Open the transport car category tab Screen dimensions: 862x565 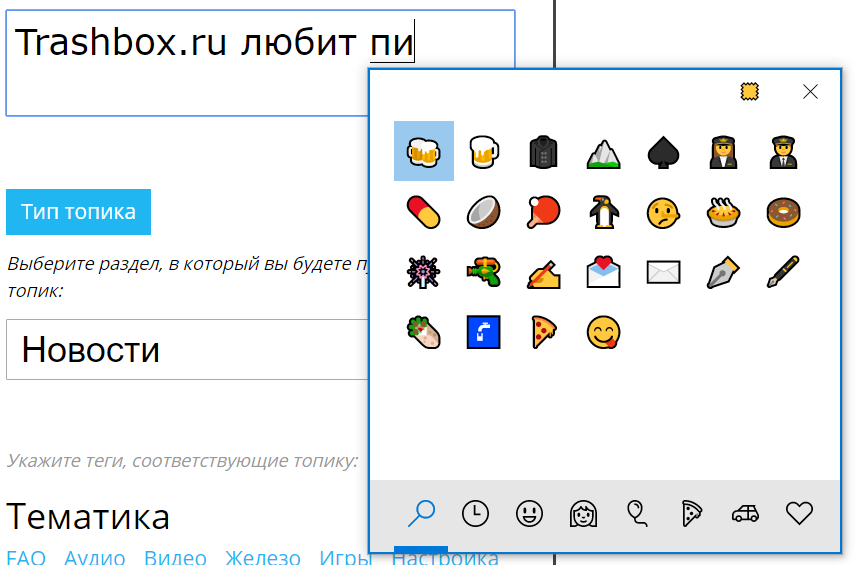point(745,513)
